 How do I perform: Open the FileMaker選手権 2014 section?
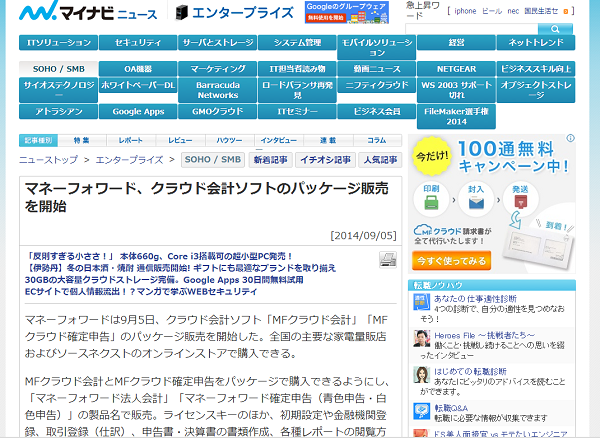(x=457, y=116)
